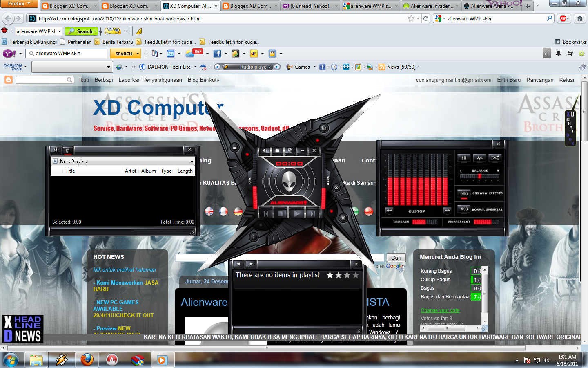Open the News [50/50] dropdown

pyautogui.click(x=399, y=67)
